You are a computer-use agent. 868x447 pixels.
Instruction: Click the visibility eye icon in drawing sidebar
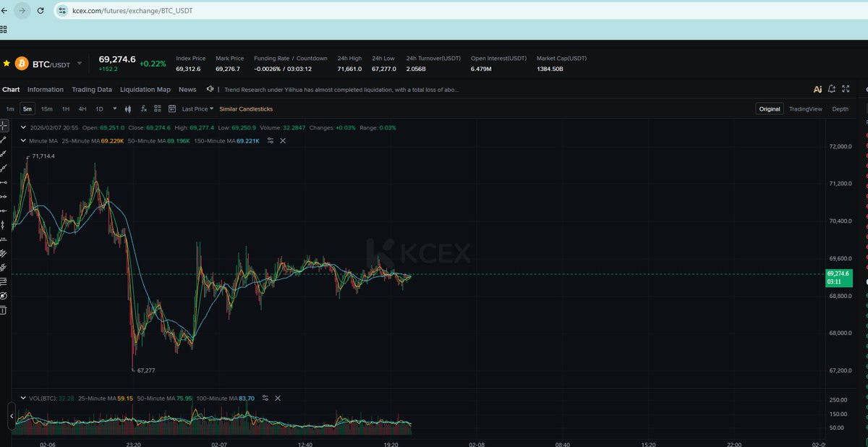(4, 296)
